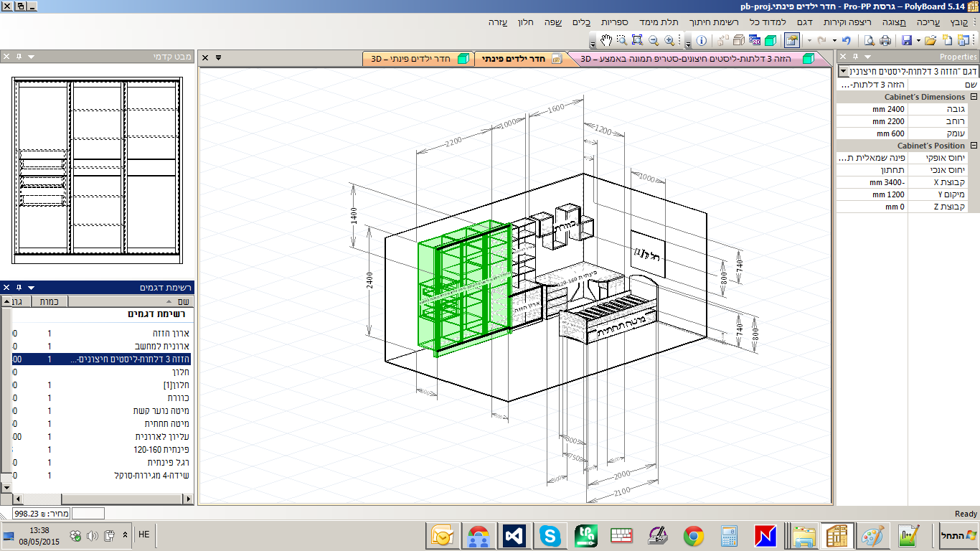Select the כוורת model row

102,397
